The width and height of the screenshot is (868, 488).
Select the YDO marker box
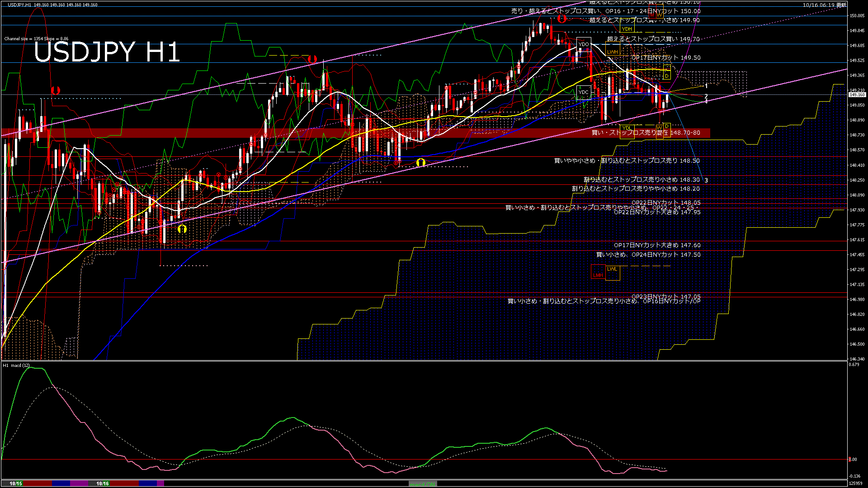tap(584, 44)
